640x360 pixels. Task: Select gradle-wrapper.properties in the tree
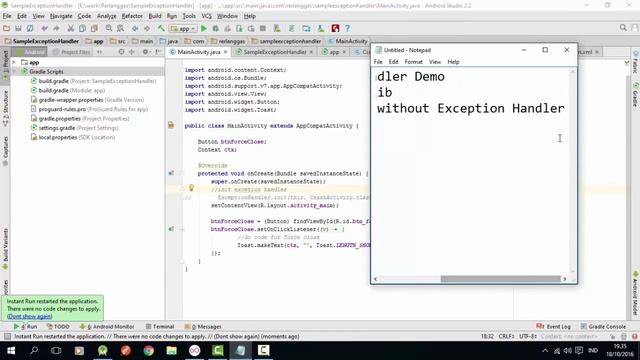(87, 100)
